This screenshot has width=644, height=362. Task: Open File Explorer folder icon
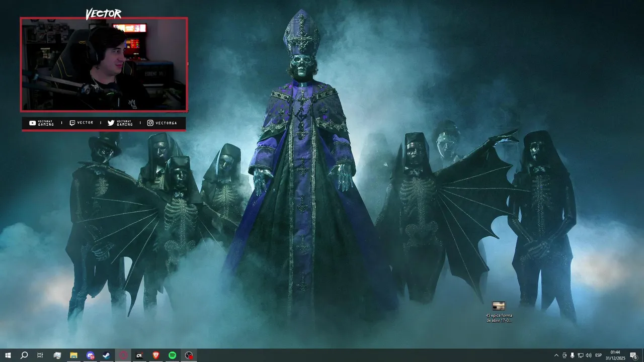click(73, 355)
